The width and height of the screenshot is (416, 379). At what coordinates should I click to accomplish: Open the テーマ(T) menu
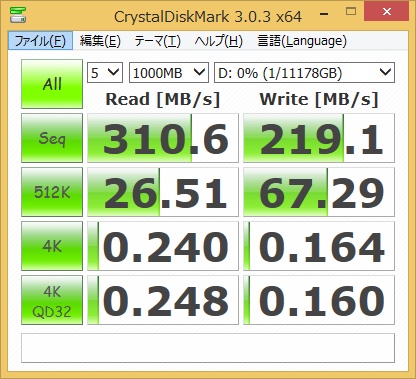coord(157,41)
